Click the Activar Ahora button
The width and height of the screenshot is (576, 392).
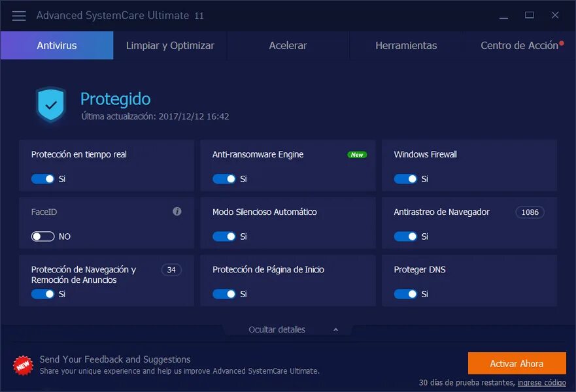[517, 363]
